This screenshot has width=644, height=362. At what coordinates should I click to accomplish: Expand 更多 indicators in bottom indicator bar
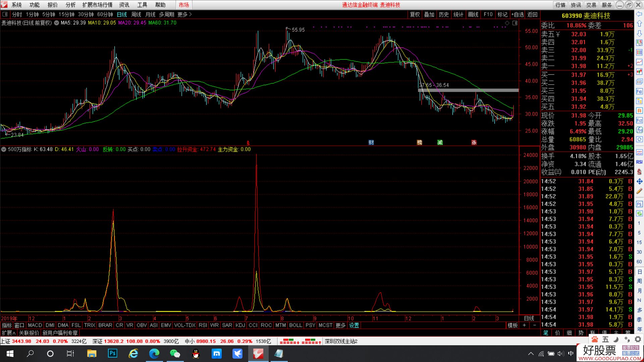340,325
